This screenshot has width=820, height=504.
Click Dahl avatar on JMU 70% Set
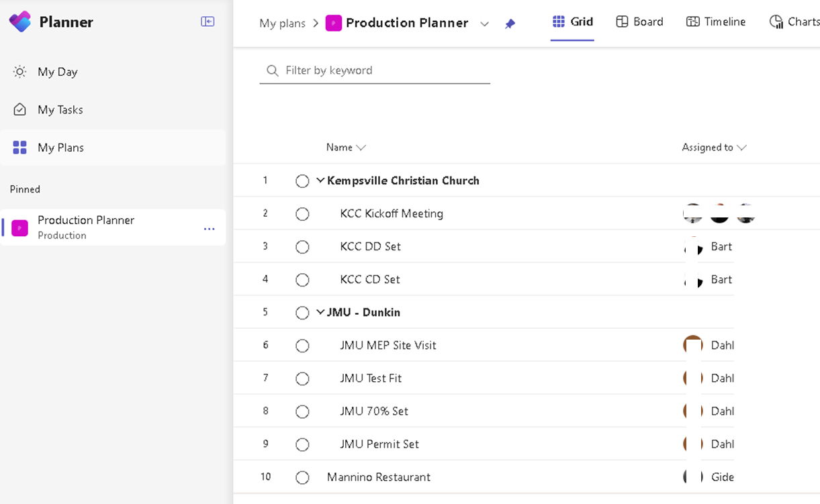point(692,411)
